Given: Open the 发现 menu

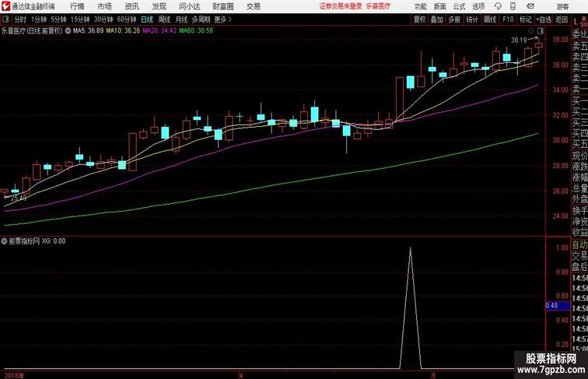Looking at the screenshot, I should (159, 6).
